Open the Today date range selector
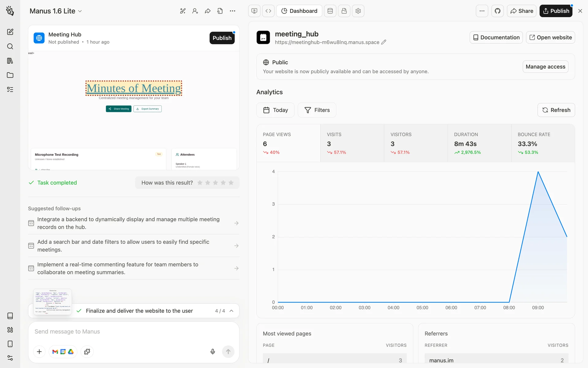Image resolution: width=588 pixels, height=368 pixels. [275, 110]
